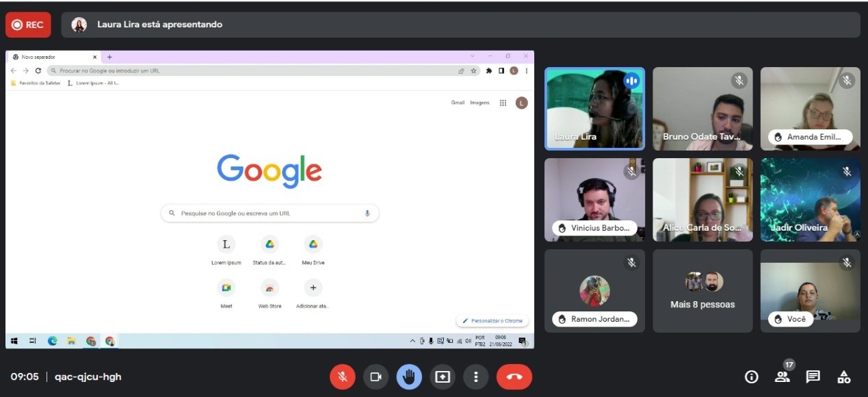Click the Gmail link
868x397 pixels.
tap(458, 103)
